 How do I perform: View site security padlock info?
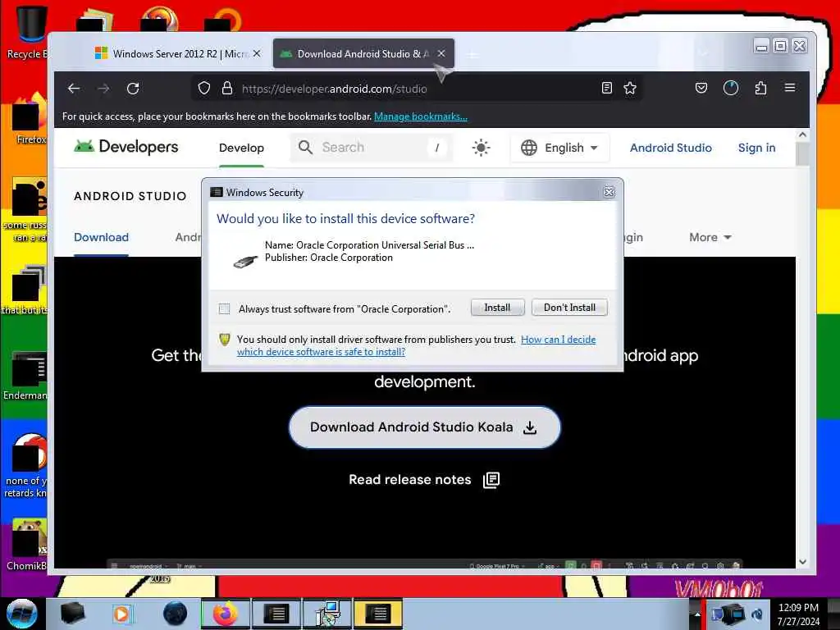227,88
